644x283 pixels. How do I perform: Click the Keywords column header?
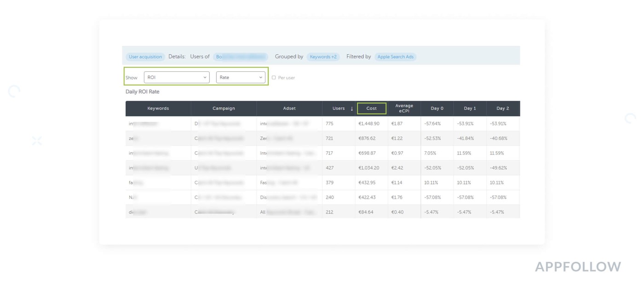pyautogui.click(x=158, y=109)
